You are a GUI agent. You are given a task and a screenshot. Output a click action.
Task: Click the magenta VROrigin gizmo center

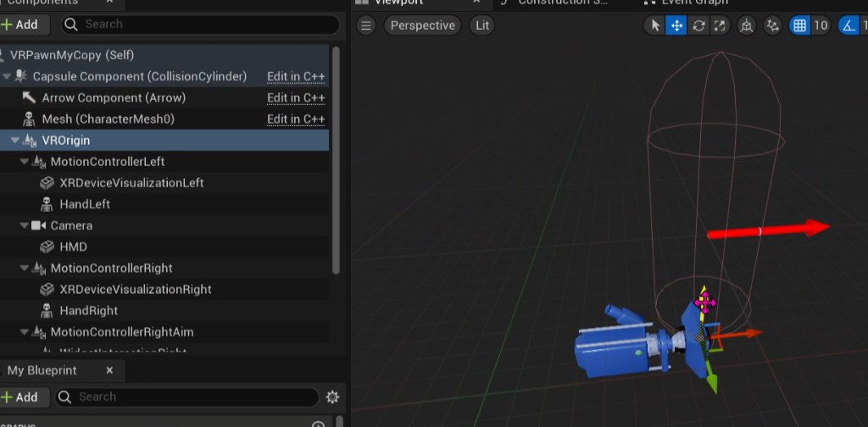[x=705, y=302]
